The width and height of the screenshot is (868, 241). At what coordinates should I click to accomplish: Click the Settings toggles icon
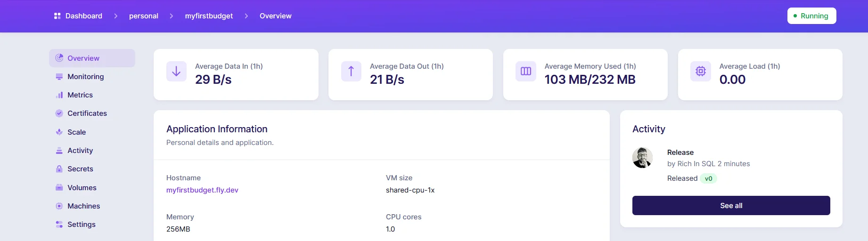(59, 225)
